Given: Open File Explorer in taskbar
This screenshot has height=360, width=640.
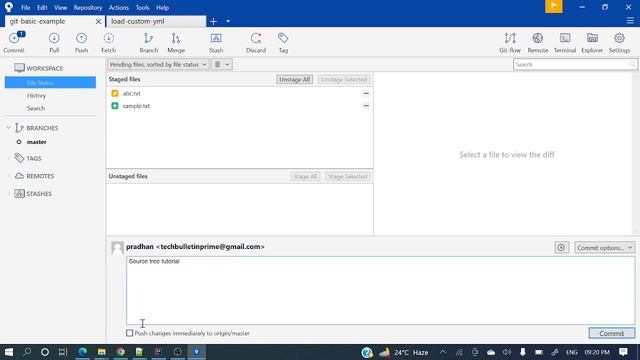Looking at the screenshot, I should 102,352.
